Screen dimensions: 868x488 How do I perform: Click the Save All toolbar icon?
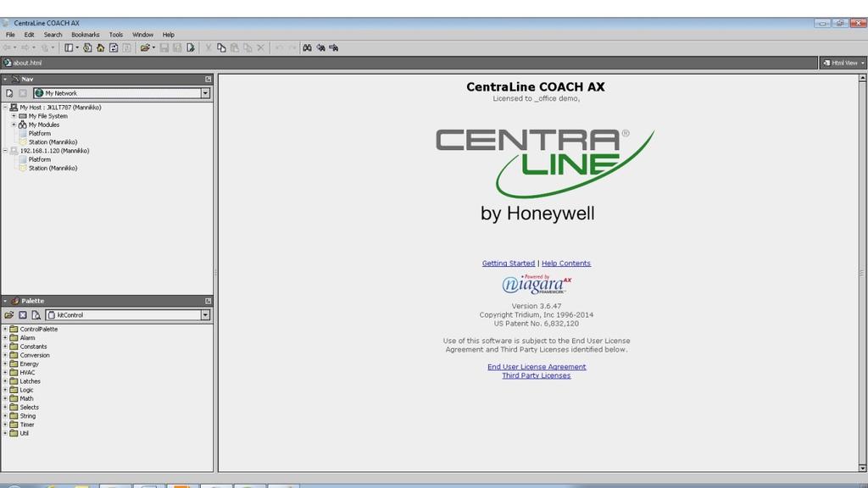point(177,48)
